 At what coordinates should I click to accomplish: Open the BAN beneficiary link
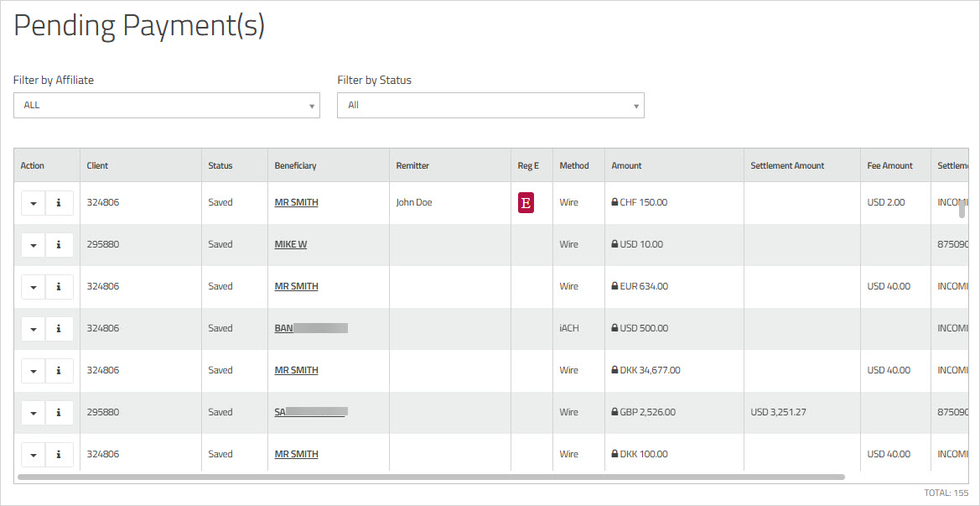[x=311, y=328]
